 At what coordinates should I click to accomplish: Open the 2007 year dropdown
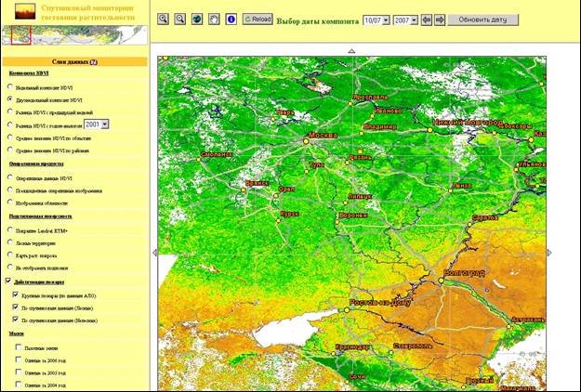tap(405, 19)
